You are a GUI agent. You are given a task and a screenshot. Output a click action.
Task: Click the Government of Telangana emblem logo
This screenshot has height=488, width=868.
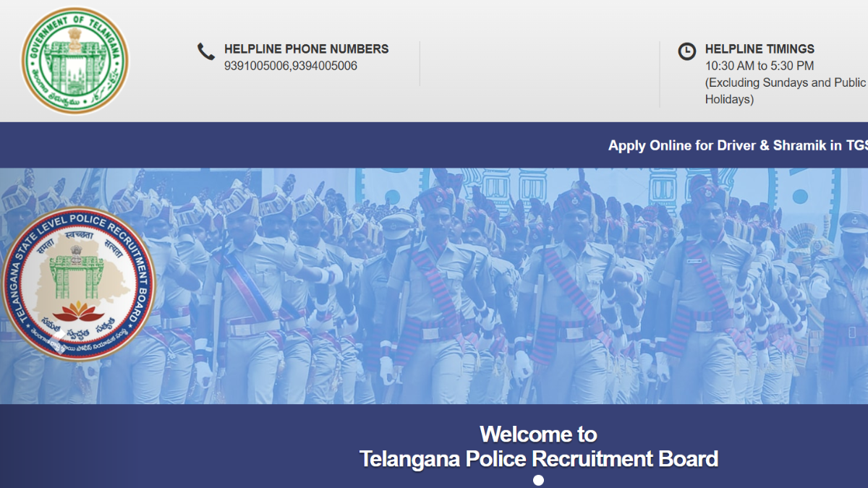pos(75,61)
